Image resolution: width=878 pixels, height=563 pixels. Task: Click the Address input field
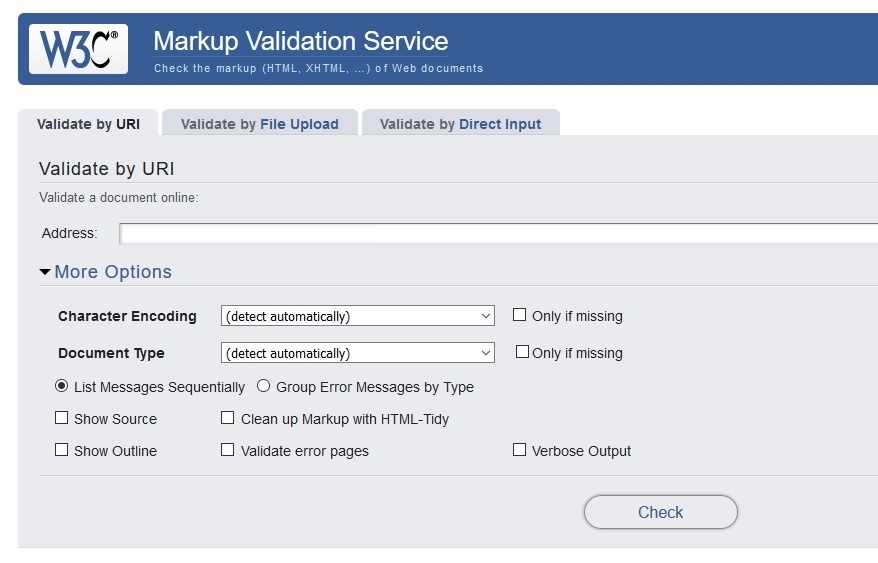click(498, 234)
